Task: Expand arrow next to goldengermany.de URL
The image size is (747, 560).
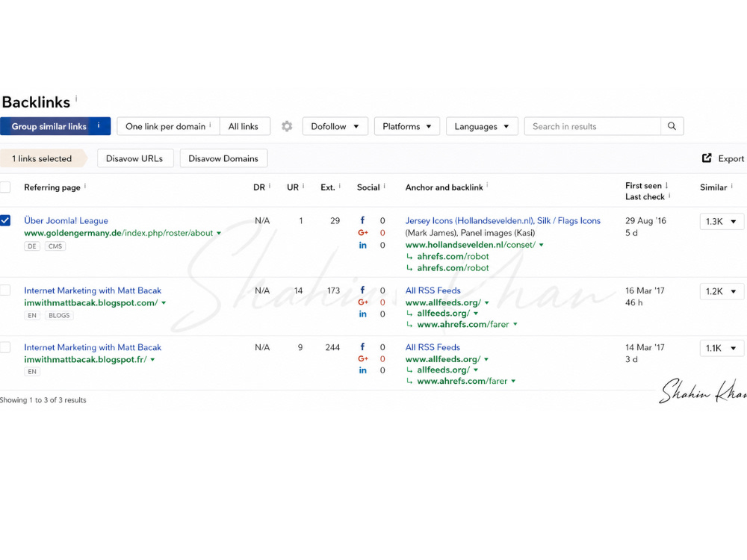Action: coord(219,233)
